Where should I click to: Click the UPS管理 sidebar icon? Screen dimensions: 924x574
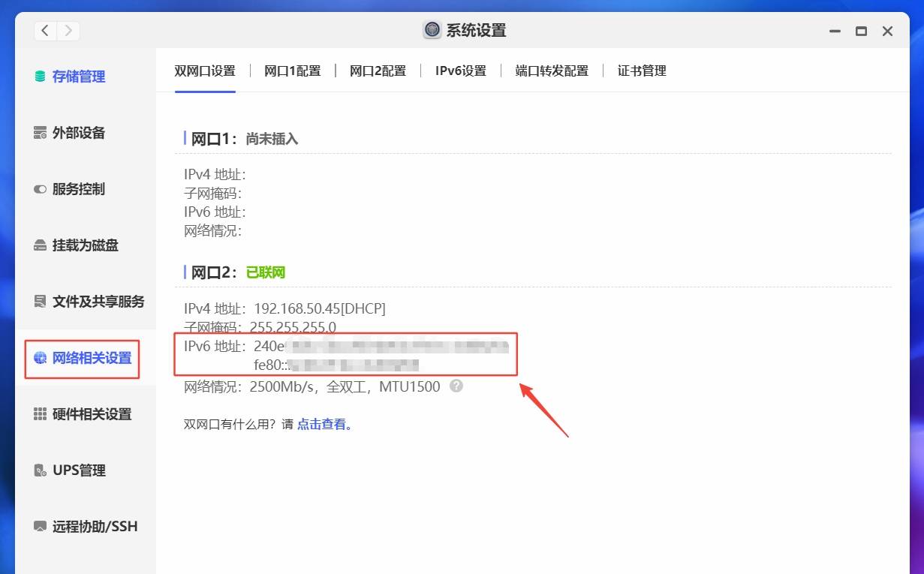[x=39, y=470]
